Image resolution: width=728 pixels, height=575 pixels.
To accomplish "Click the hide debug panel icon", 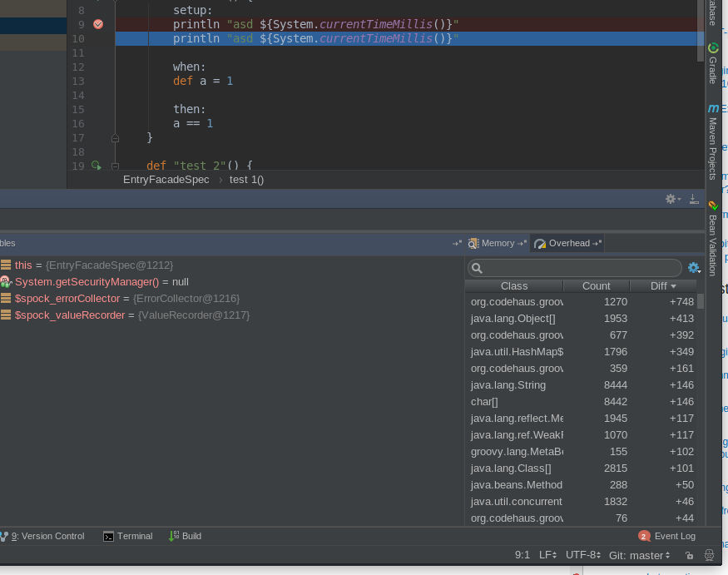I will (694, 199).
